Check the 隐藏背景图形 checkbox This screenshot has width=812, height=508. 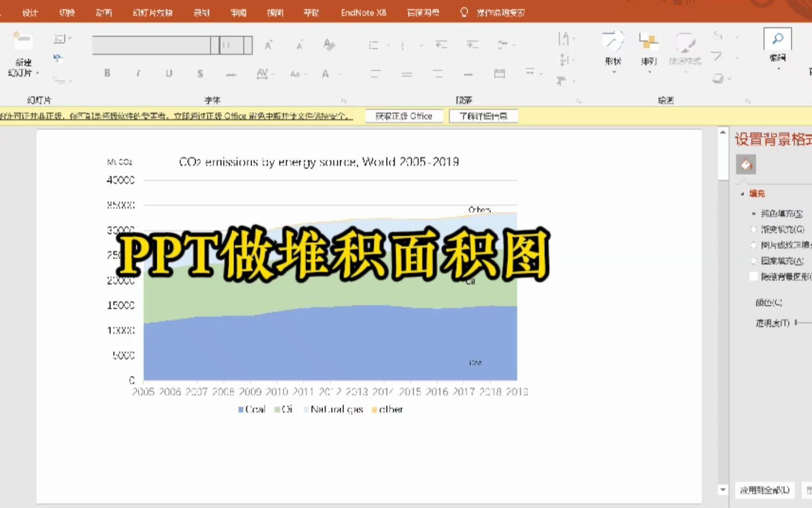click(x=754, y=276)
